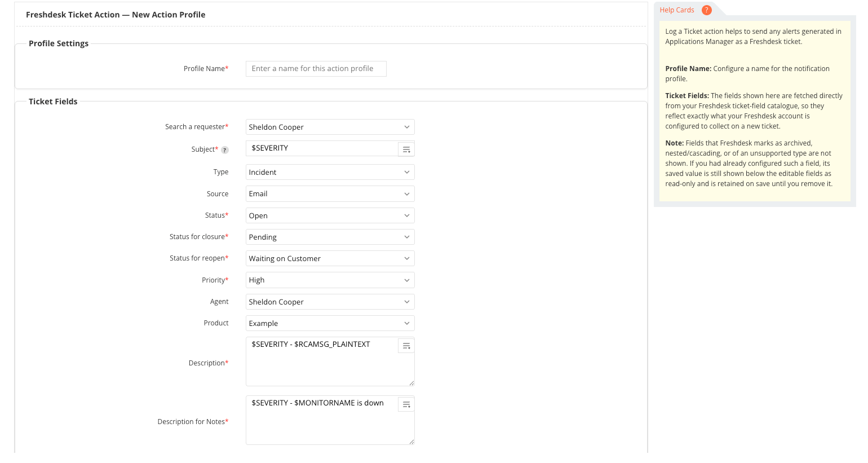Open the Subject field variable picker icon
The image size is (868, 463).
point(406,149)
